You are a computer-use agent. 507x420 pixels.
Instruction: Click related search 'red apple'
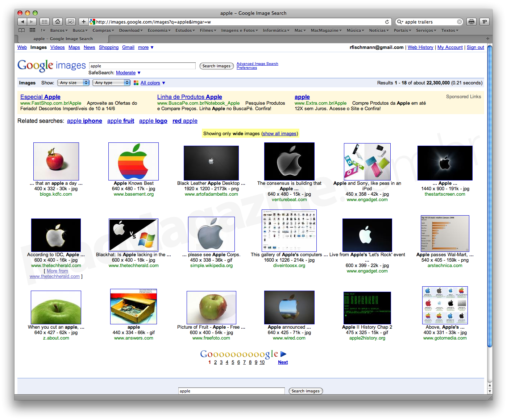click(185, 121)
